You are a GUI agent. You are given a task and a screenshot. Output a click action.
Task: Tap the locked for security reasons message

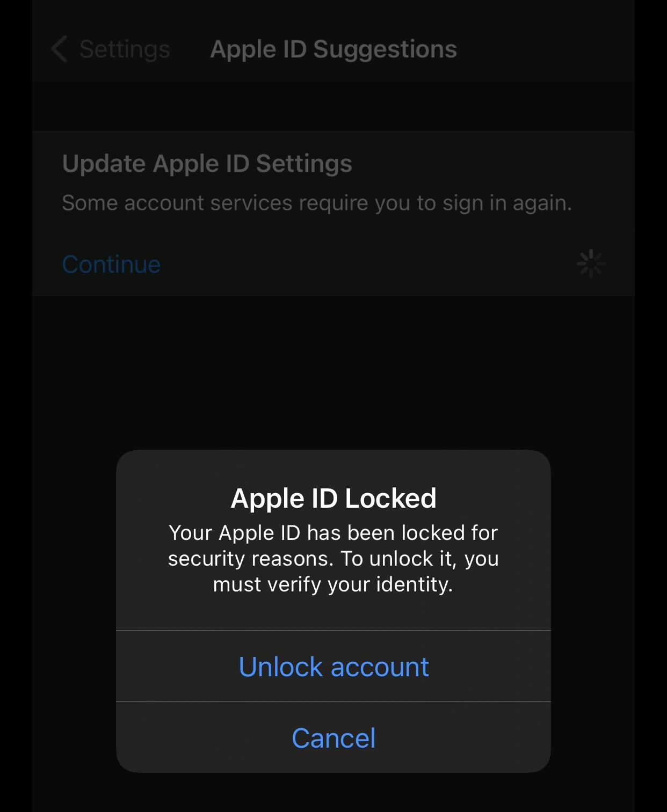click(334, 558)
